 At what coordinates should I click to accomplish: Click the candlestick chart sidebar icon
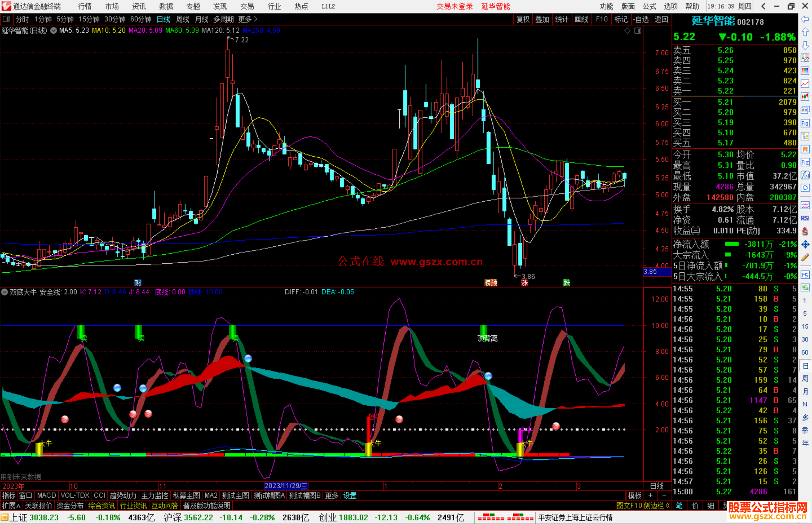tap(805, 97)
